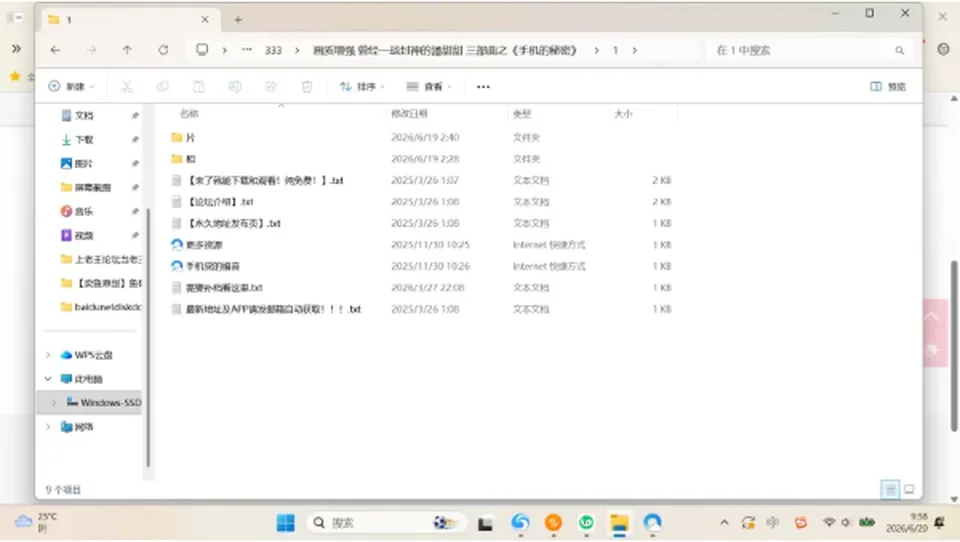Click the Share icon in toolbar
The width and height of the screenshot is (960, 542).
(271, 86)
